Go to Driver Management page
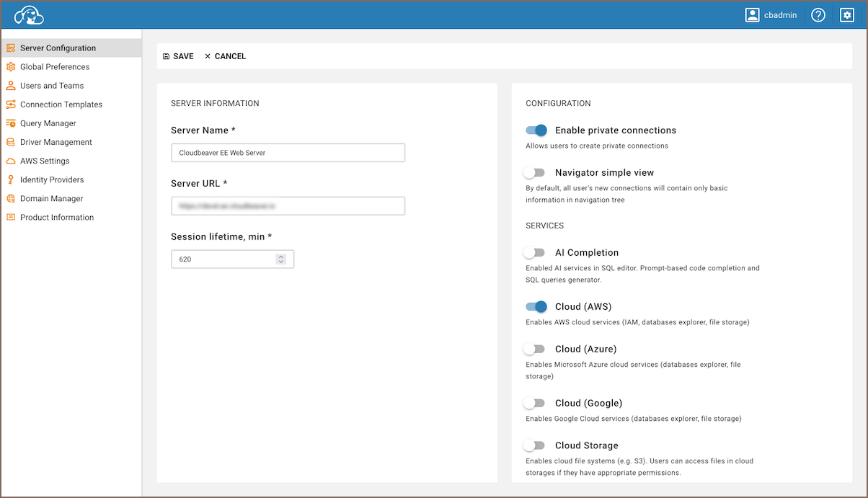Image resolution: width=868 pixels, height=498 pixels. [x=56, y=142]
